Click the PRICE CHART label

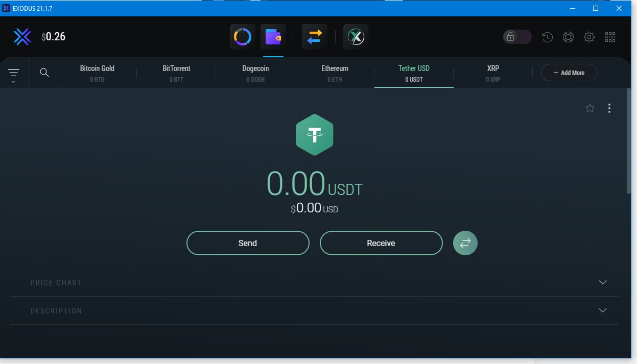[x=56, y=282]
